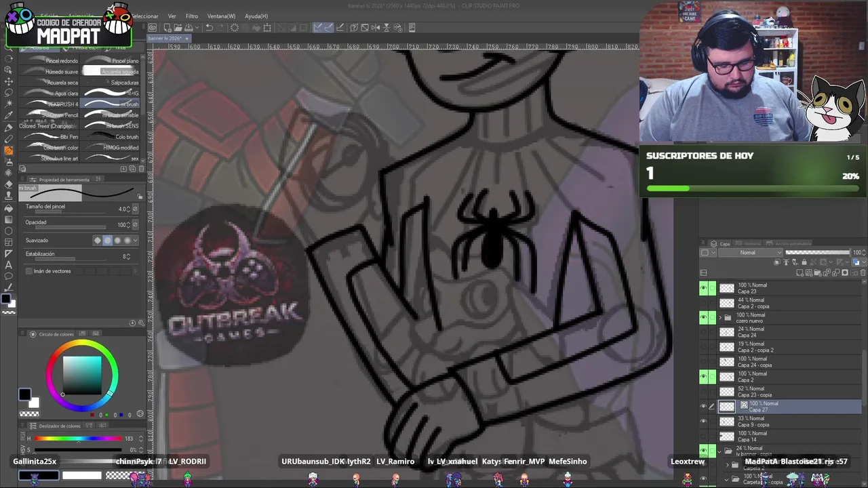Open the Ver menu
868x488 pixels.
pos(172,16)
